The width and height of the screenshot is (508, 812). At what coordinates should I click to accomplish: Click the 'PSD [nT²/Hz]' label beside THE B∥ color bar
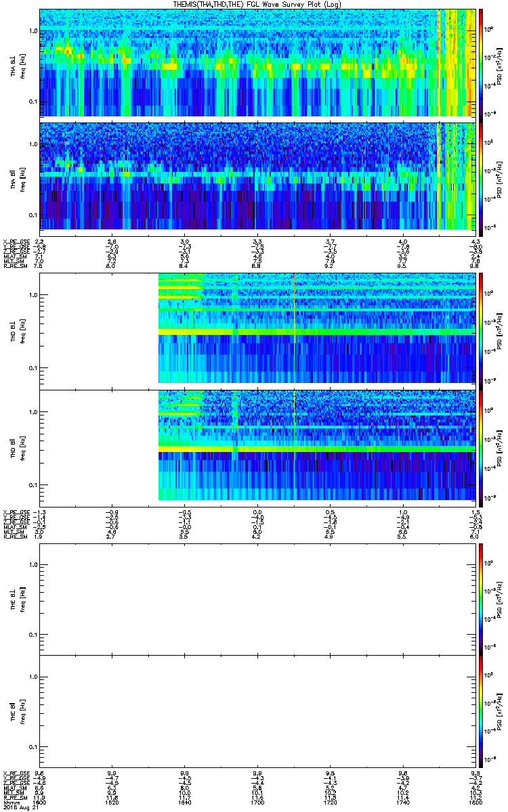500,712
